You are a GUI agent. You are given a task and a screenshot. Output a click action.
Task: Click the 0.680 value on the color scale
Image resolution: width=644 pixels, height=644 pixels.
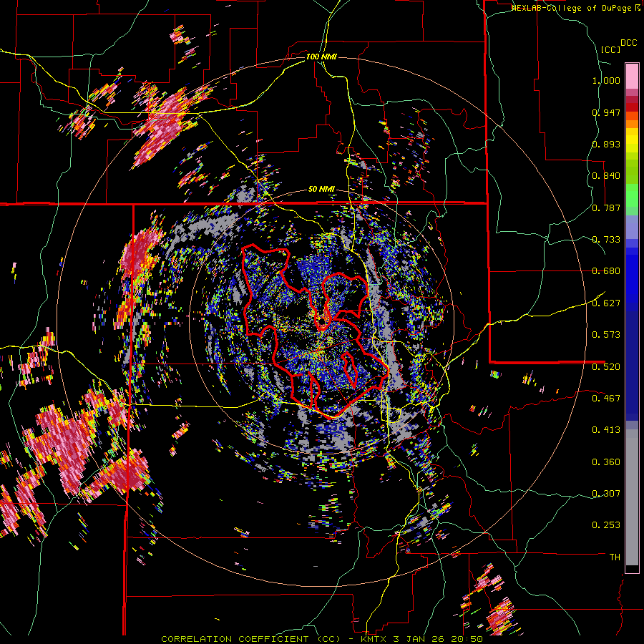click(606, 271)
